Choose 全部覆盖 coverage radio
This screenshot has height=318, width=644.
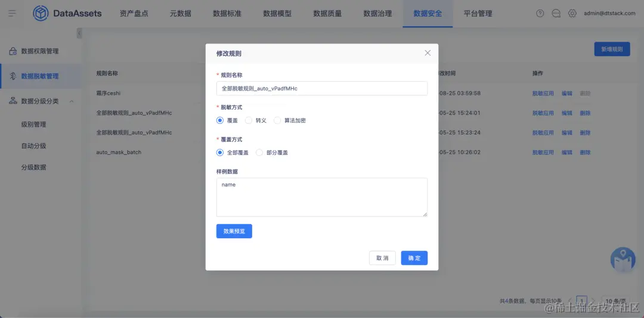219,152
